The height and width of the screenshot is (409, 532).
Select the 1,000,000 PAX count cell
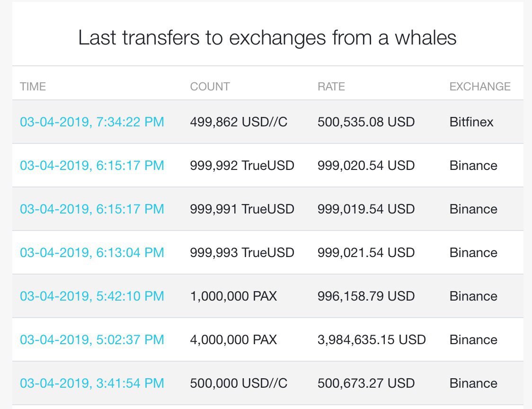click(x=233, y=296)
